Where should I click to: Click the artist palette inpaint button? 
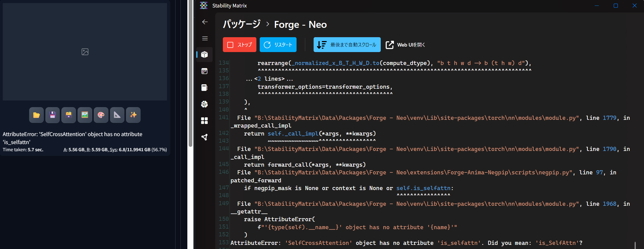101,115
